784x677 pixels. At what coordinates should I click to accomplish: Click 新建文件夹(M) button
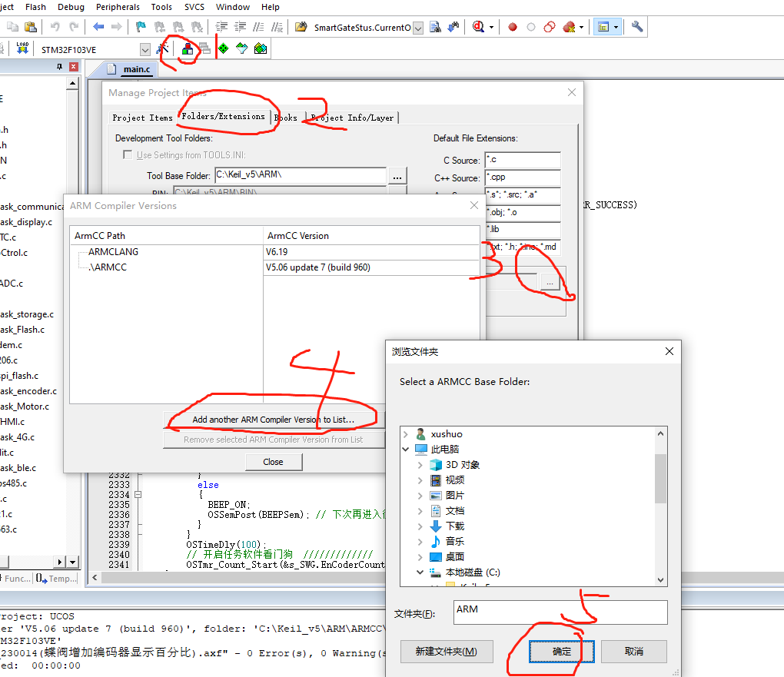click(x=446, y=652)
